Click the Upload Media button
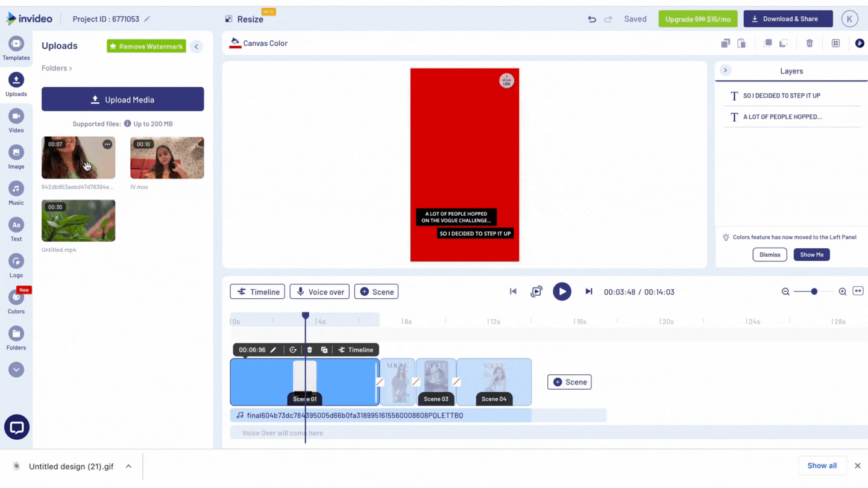This screenshot has width=868, height=488. 122,99
